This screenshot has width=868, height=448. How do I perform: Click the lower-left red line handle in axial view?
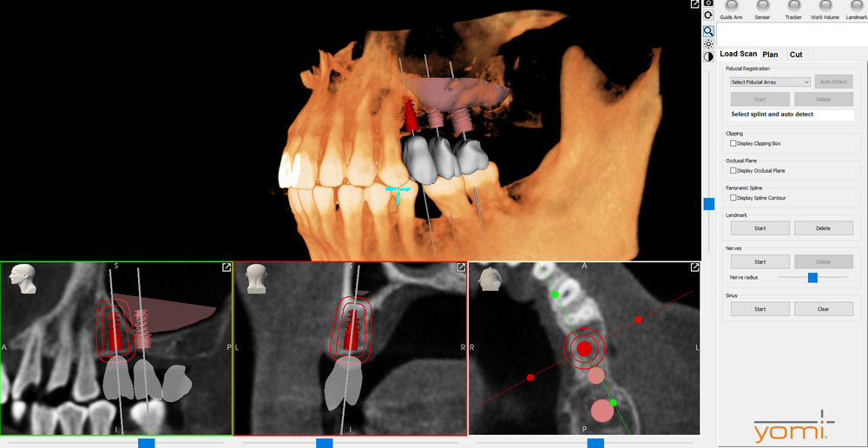pyautogui.click(x=530, y=377)
